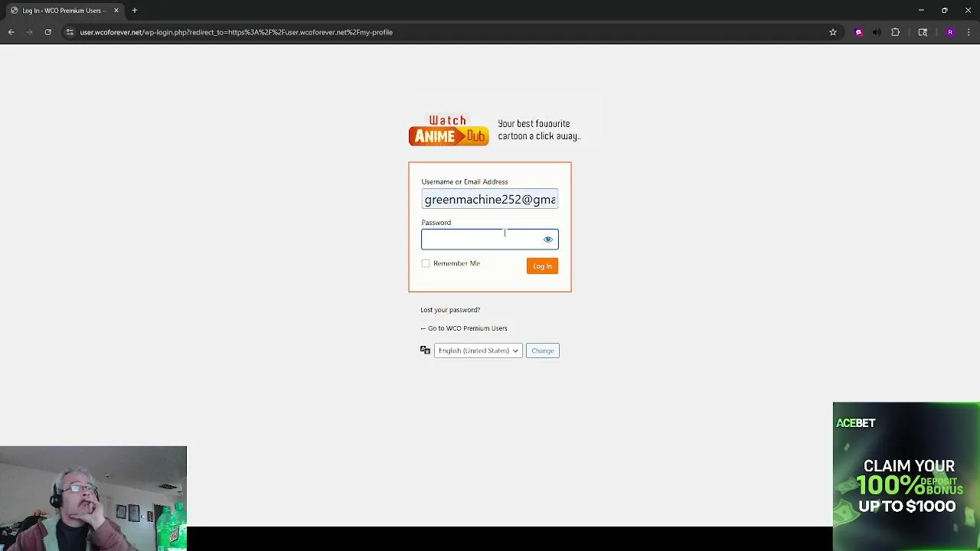Click the language translate icon
This screenshot has height=551, width=980.
pos(425,350)
